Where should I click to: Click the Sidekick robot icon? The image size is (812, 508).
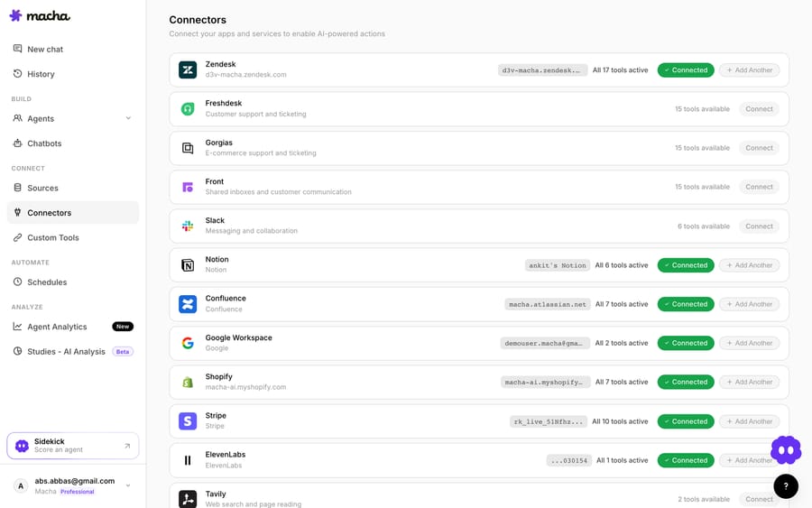[x=22, y=446]
